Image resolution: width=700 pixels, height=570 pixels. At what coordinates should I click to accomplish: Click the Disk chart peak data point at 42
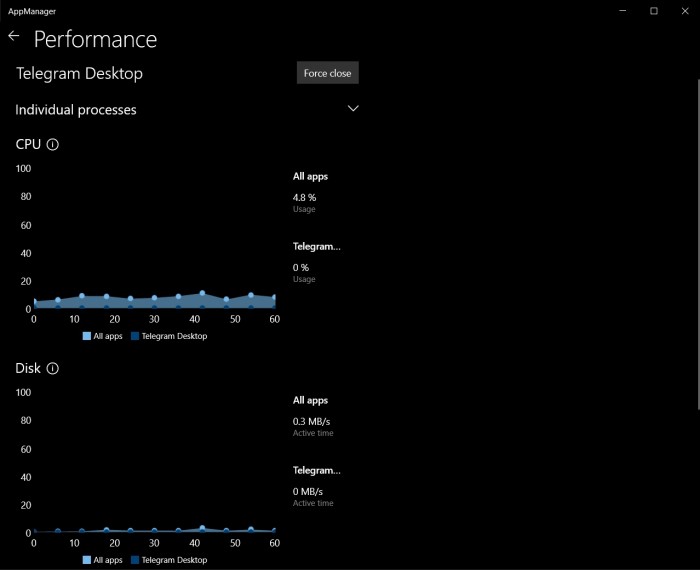click(202, 528)
